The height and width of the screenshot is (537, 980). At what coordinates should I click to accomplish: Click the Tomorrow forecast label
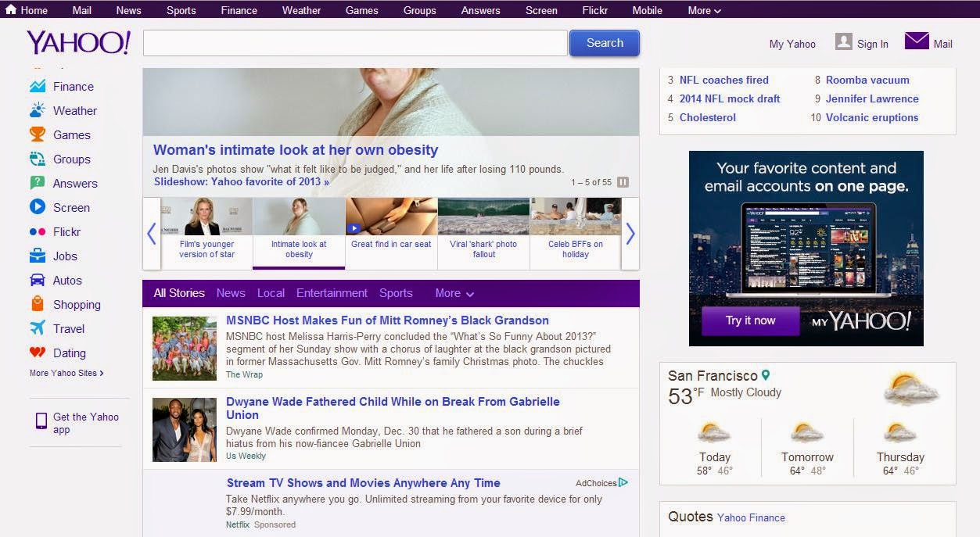[807, 457]
